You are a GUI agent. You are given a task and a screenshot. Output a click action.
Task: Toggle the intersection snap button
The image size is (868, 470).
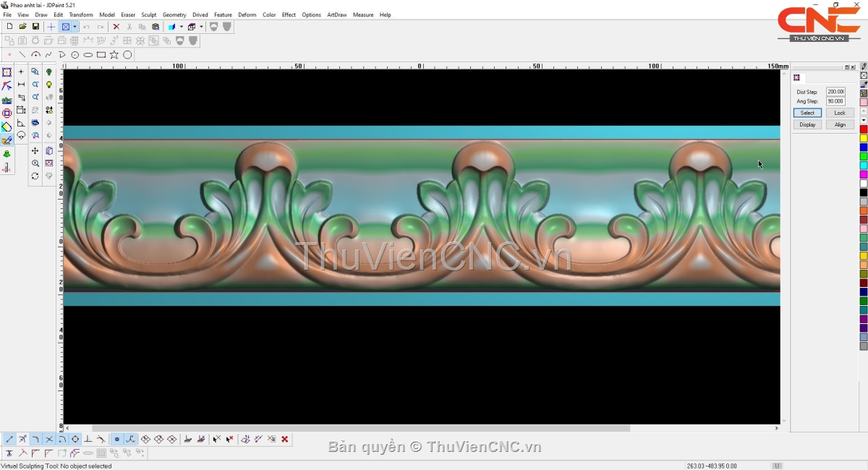(49, 439)
